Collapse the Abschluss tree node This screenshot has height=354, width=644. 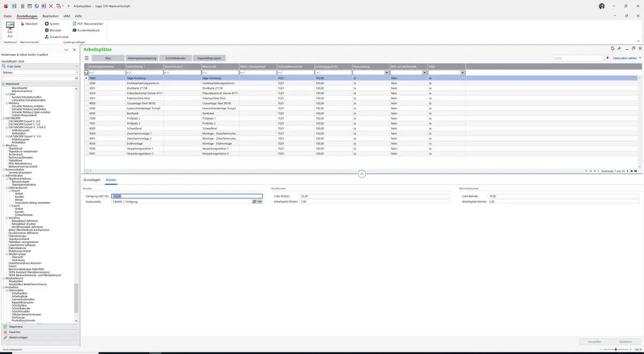pyautogui.click(x=3, y=145)
